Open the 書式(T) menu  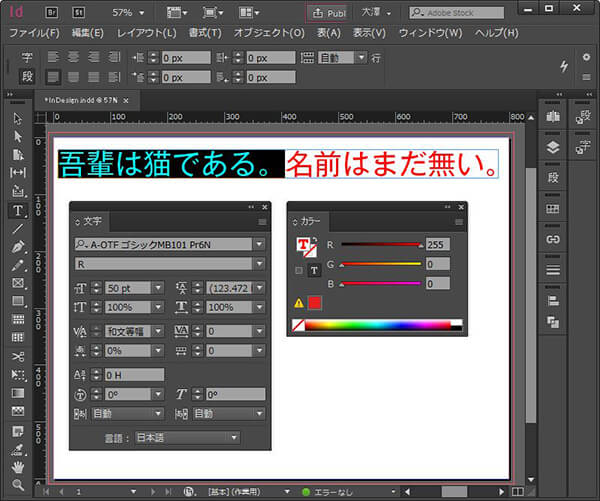(205, 33)
